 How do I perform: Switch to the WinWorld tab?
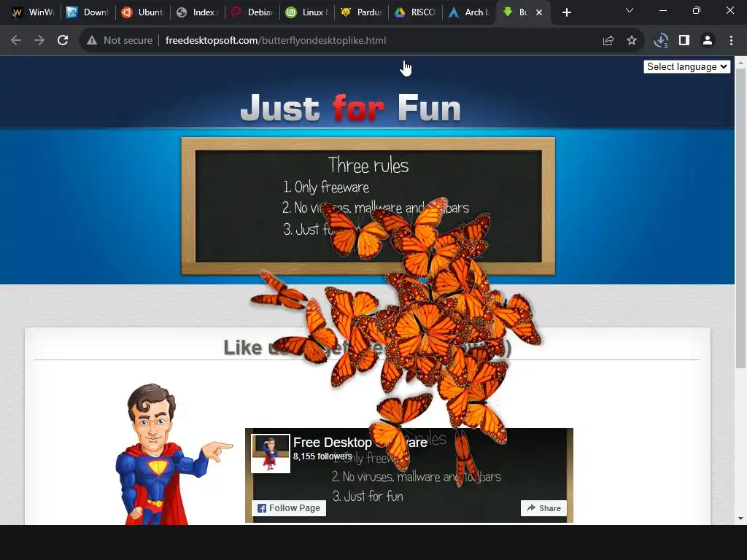point(32,13)
